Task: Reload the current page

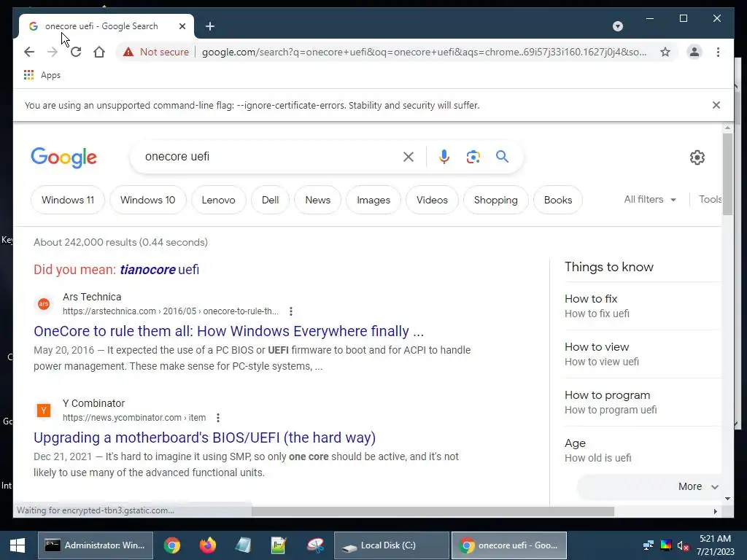Action: pyautogui.click(x=76, y=52)
